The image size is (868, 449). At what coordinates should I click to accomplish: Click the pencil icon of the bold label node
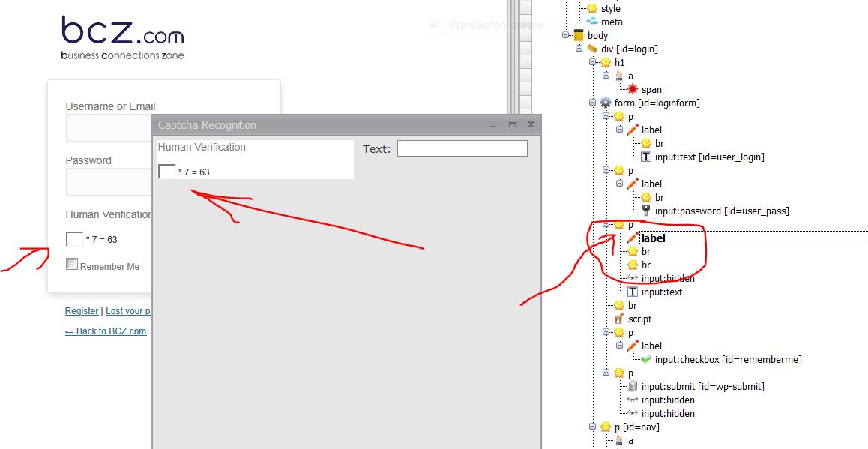click(x=633, y=238)
